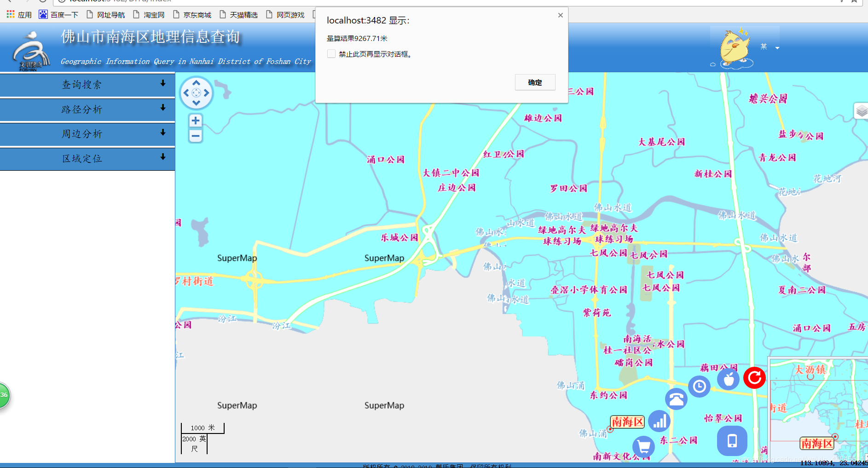Zoom out with the minus button
The image size is (868, 468).
(x=196, y=136)
